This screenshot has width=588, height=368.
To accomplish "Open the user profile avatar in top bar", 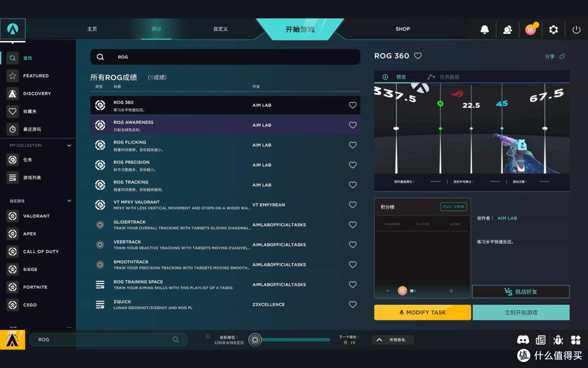I will [x=531, y=29].
